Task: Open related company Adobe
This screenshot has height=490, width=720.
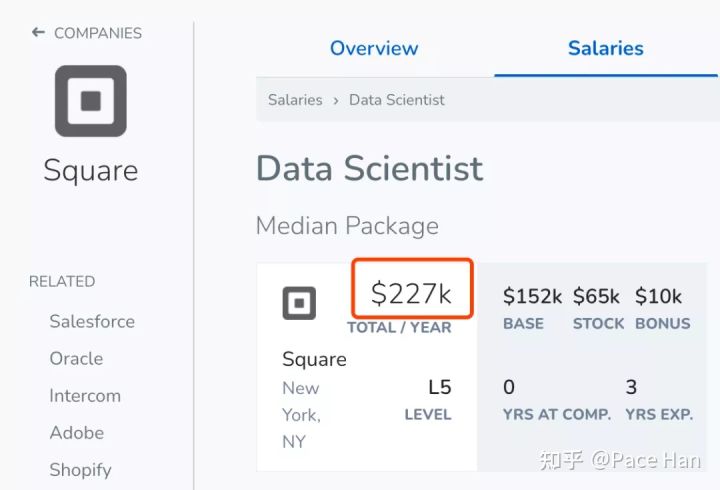Action: pos(77,433)
